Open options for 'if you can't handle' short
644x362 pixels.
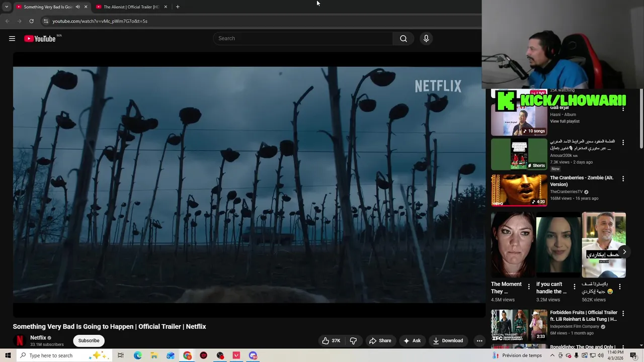pyautogui.click(x=574, y=287)
